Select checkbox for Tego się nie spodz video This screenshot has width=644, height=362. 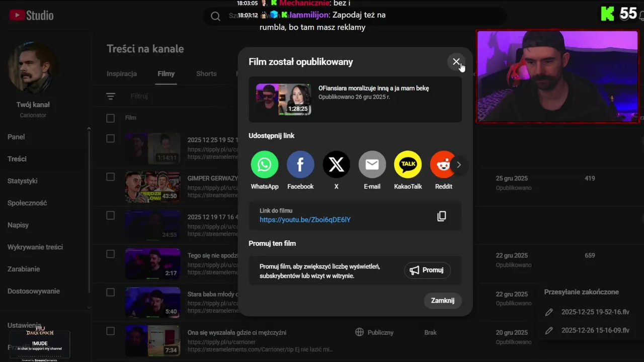pyautogui.click(x=111, y=254)
